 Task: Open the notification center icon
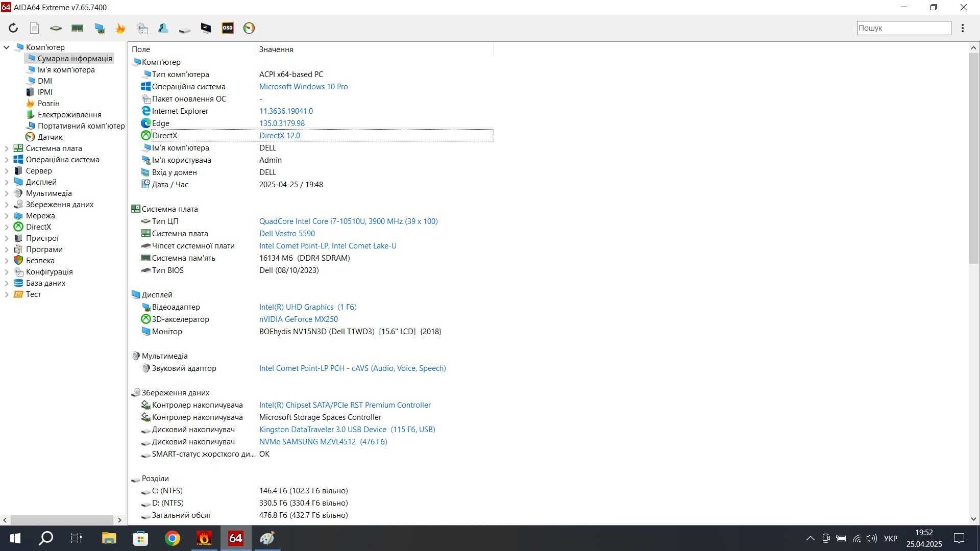(959, 538)
